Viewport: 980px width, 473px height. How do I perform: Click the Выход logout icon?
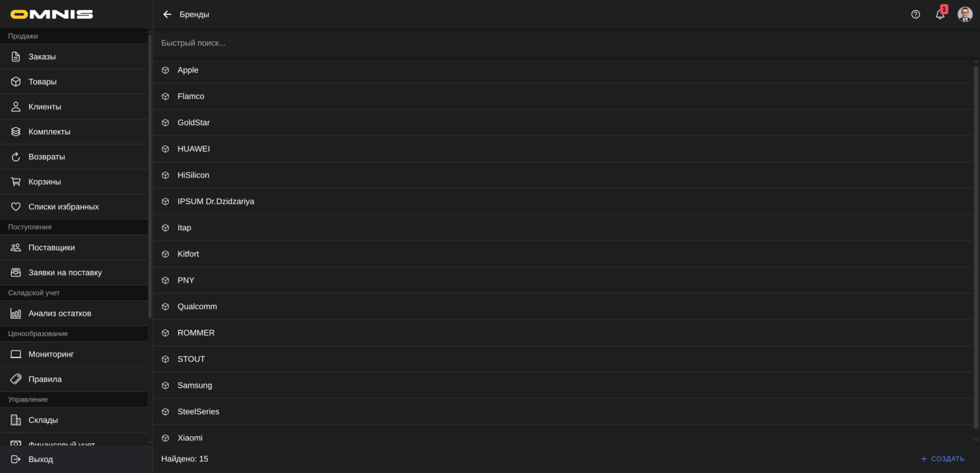point(16,459)
